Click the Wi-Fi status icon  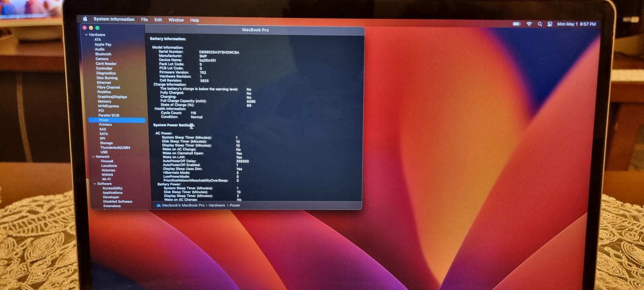tap(529, 24)
